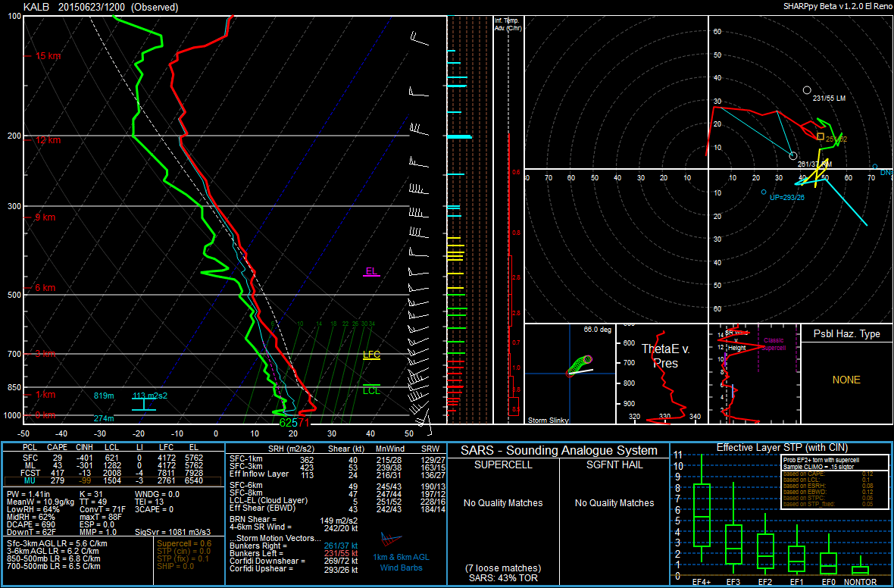Click the 66.0 deg slinky tilt label

(x=597, y=329)
